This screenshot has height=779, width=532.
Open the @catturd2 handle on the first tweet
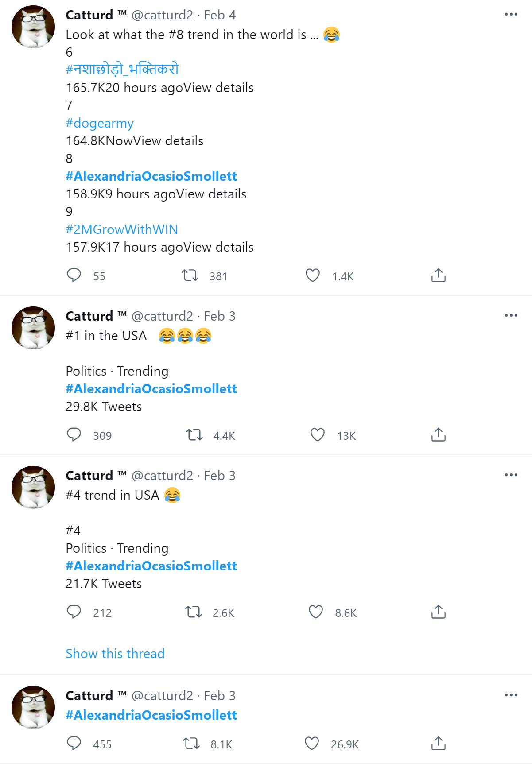pos(162,15)
